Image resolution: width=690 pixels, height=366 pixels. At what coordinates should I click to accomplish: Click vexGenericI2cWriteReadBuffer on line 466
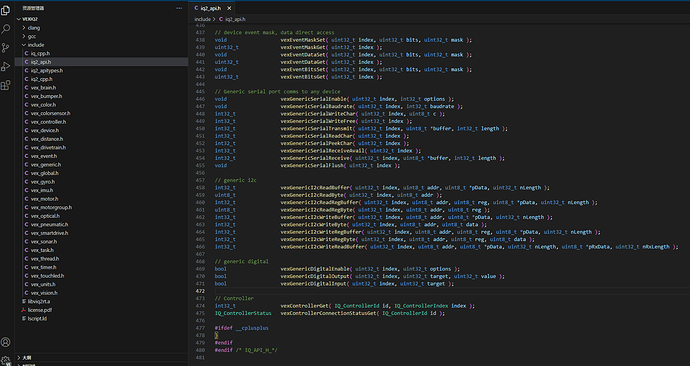pyautogui.click(x=323, y=247)
